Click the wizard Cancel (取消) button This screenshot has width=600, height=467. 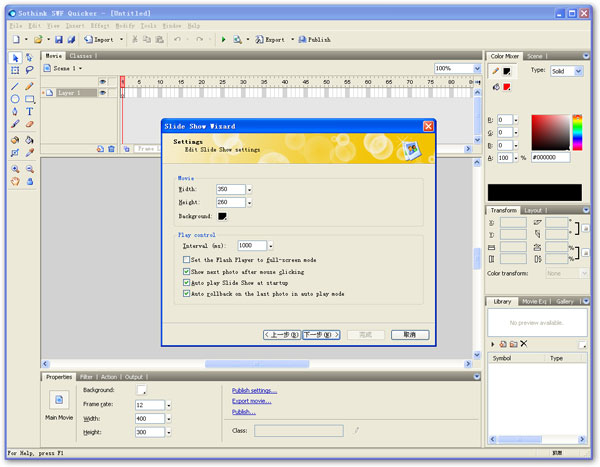pyautogui.click(x=410, y=335)
